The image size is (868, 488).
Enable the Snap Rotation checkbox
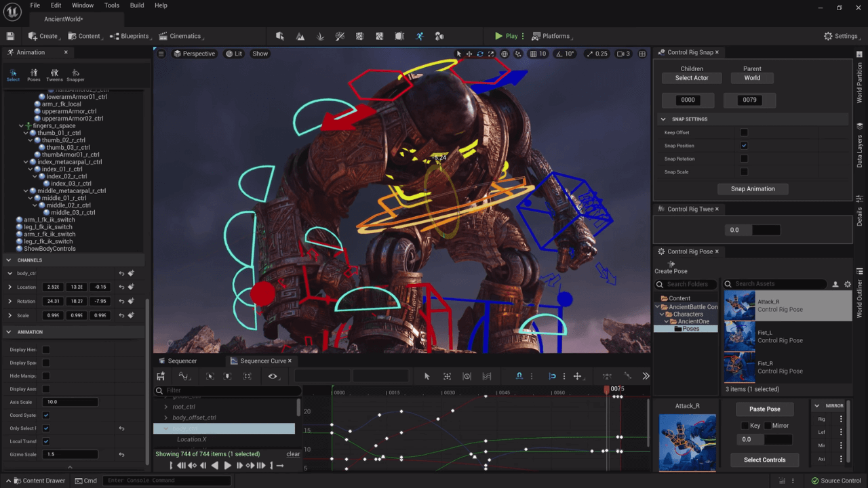point(744,158)
